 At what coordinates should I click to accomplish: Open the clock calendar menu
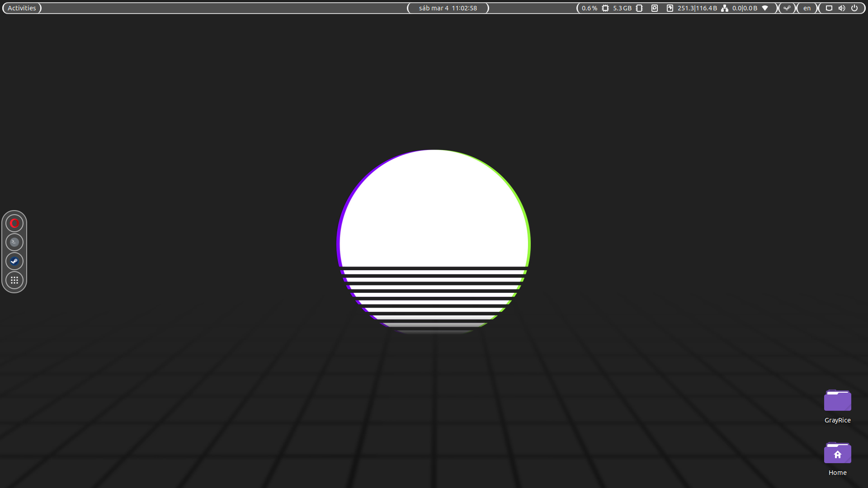(448, 8)
